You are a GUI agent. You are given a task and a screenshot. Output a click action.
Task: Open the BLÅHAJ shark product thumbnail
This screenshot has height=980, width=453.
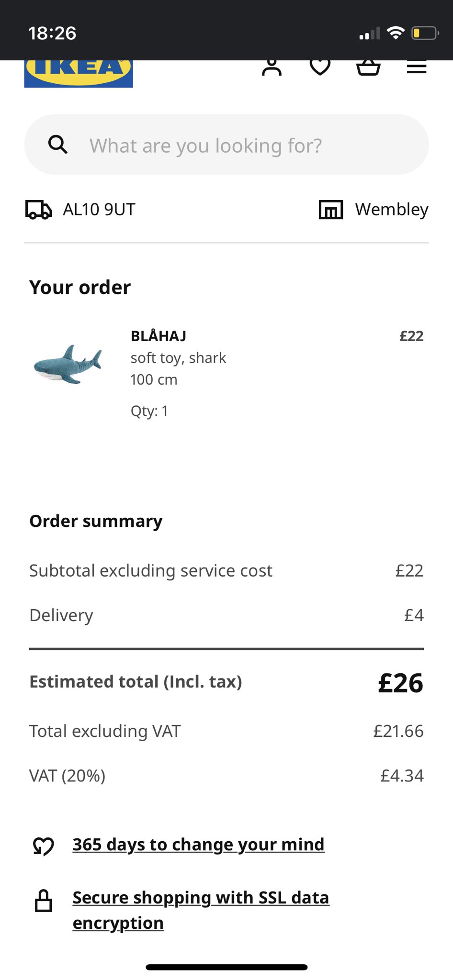68,365
